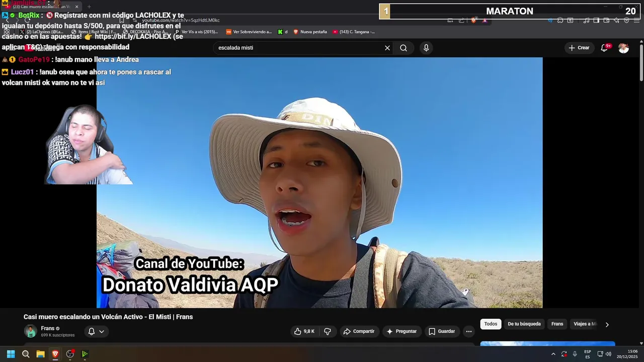Open the Frans channel name link
The image size is (644, 362).
(x=48, y=328)
